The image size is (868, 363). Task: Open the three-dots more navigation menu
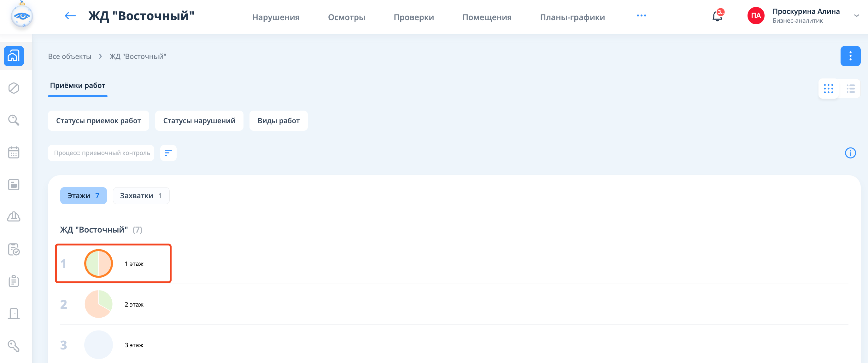point(641,16)
